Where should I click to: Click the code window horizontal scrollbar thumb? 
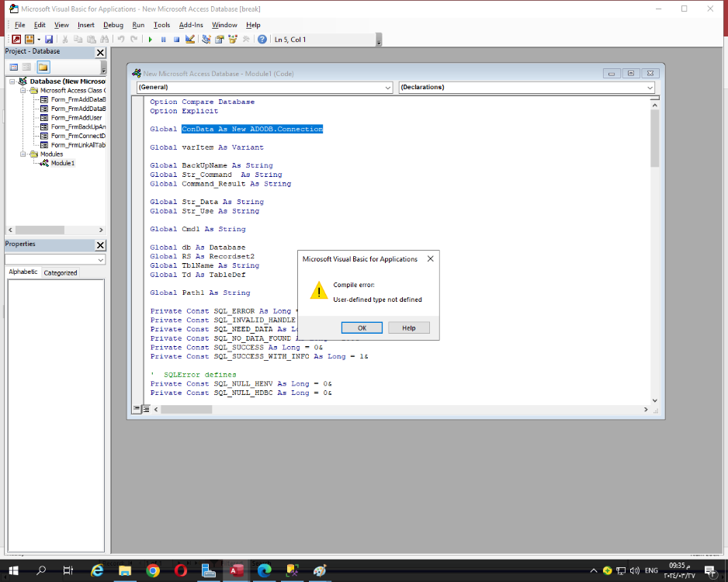click(x=186, y=410)
